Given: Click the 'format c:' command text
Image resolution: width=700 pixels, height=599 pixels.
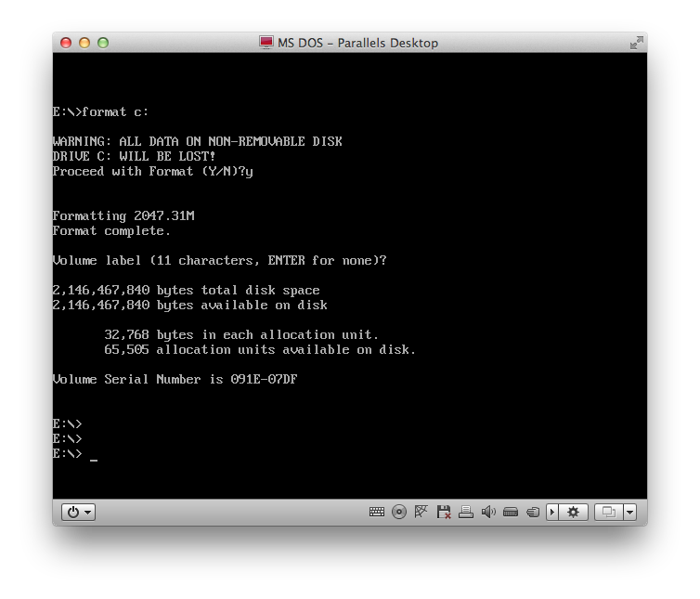Looking at the screenshot, I should pos(115,111).
